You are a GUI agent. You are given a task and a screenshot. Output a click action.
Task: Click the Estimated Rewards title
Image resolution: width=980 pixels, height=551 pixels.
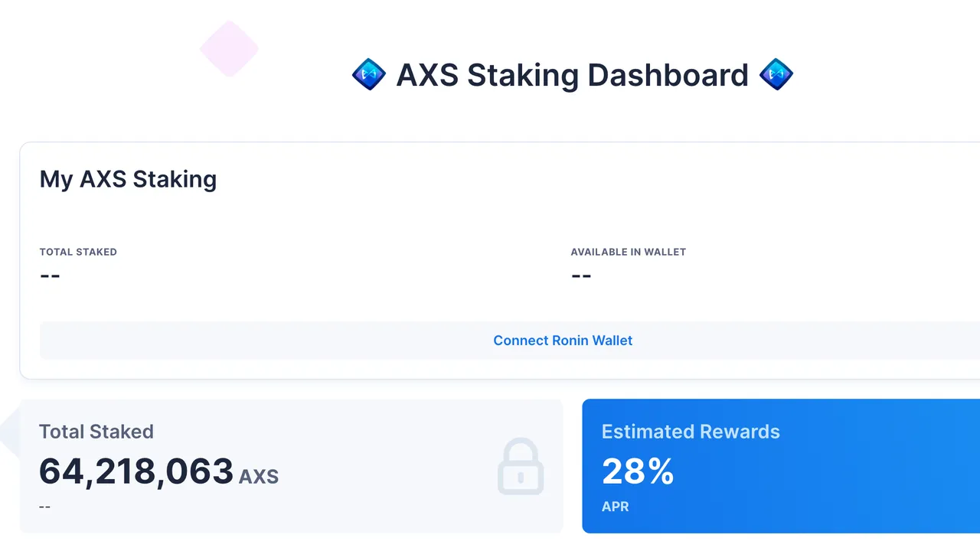tap(691, 432)
